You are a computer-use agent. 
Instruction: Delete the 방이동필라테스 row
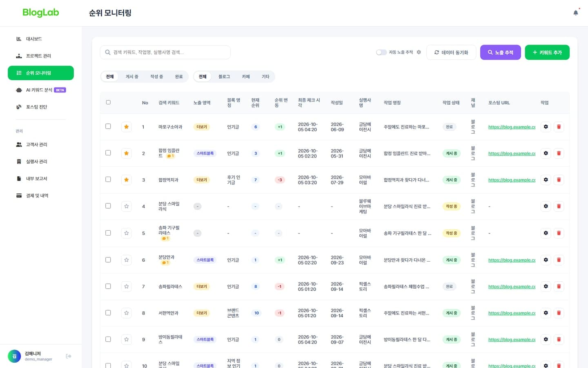point(559,339)
